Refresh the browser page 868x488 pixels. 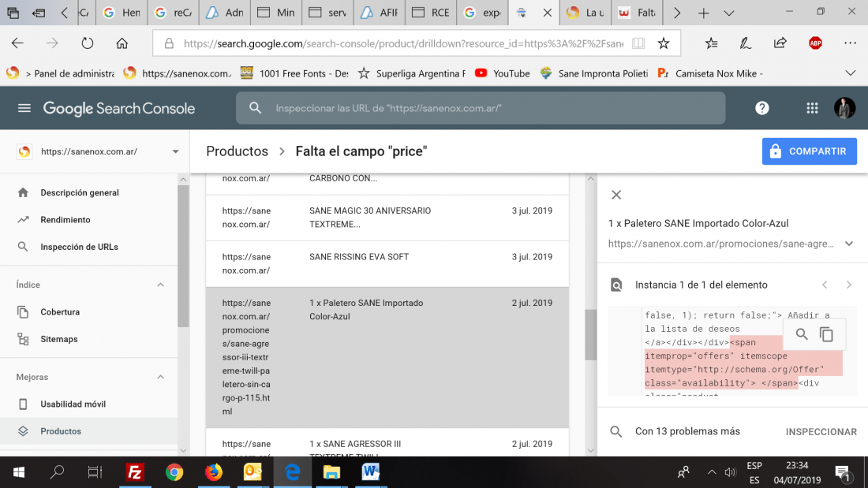pos(88,43)
